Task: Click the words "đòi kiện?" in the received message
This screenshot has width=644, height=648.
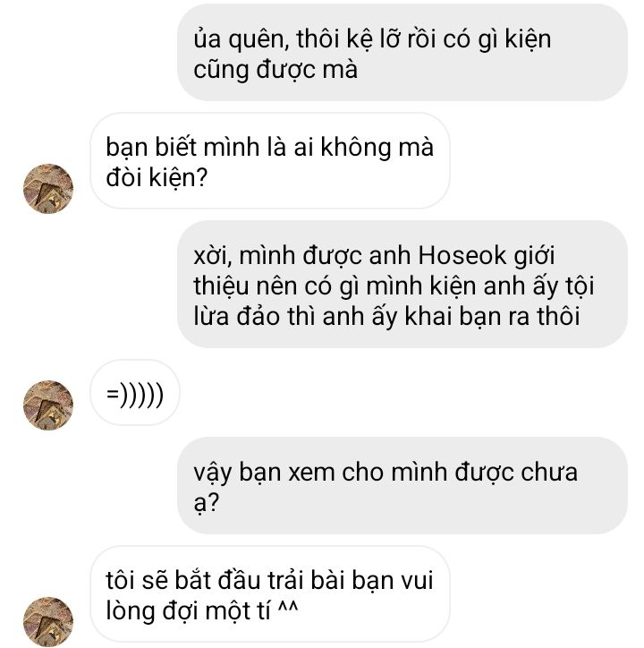Action: point(157,178)
